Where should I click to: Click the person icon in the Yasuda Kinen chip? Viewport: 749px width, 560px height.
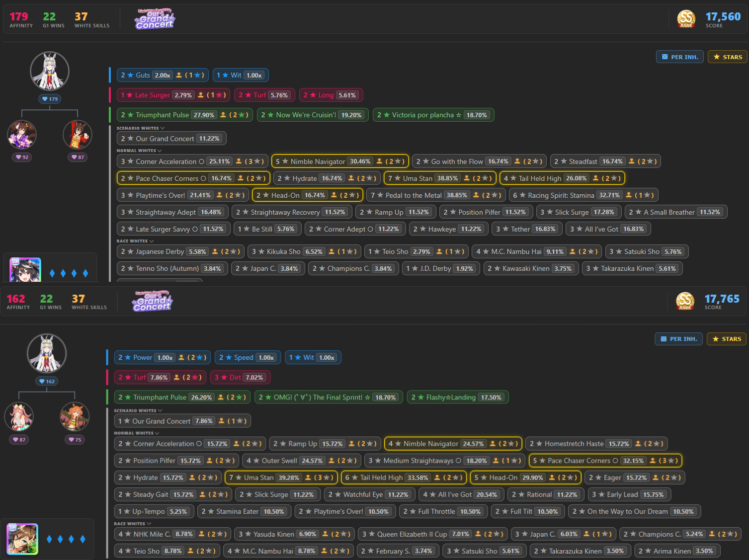tap(325, 534)
